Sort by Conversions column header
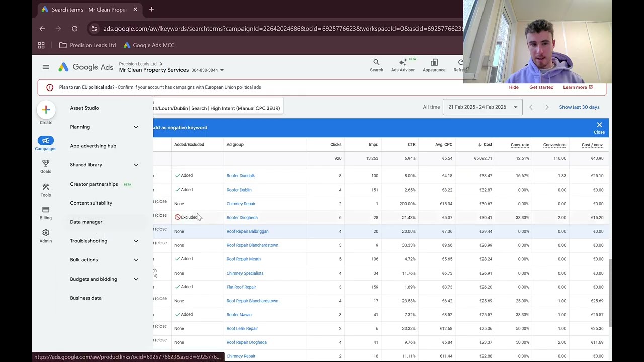This screenshot has width=644, height=362. [x=554, y=145]
